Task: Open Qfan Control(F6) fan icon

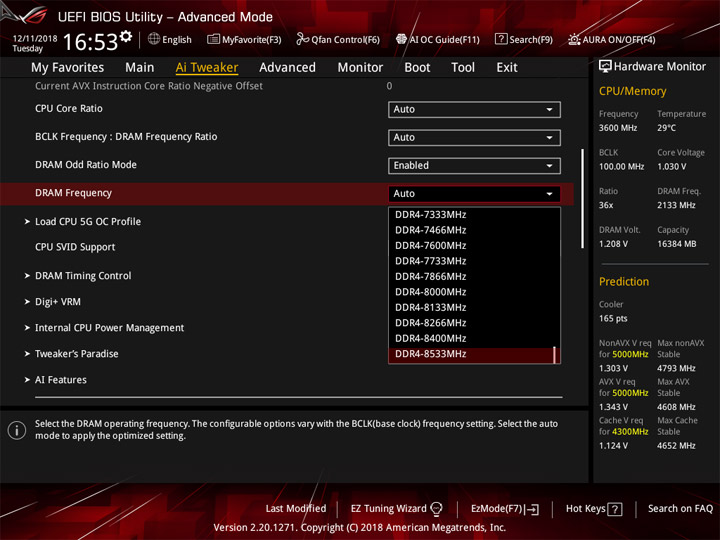Action: [x=302, y=39]
